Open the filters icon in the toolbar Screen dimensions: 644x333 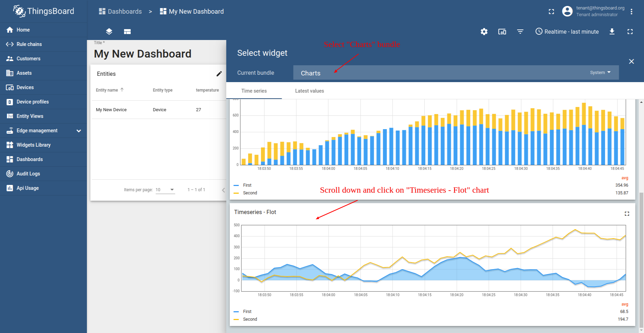pos(520,32)
